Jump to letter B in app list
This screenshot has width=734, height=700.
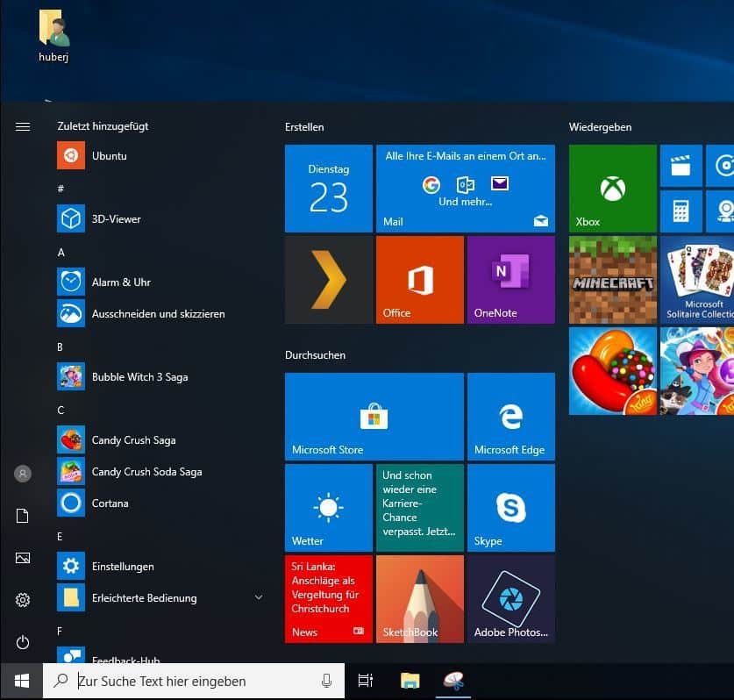click(x=60, y=347)
